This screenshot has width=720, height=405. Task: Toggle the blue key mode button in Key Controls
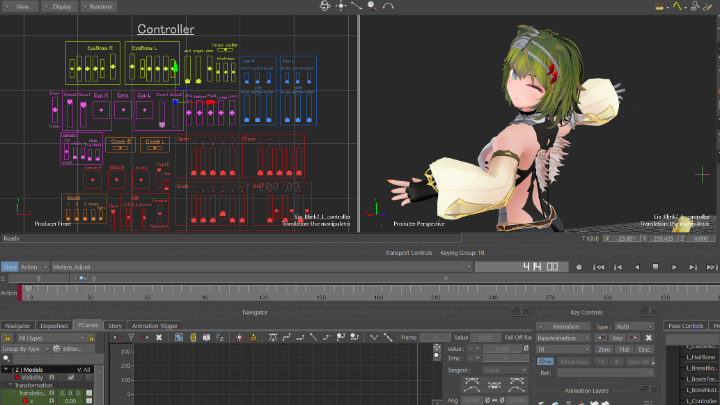(545, 361)
